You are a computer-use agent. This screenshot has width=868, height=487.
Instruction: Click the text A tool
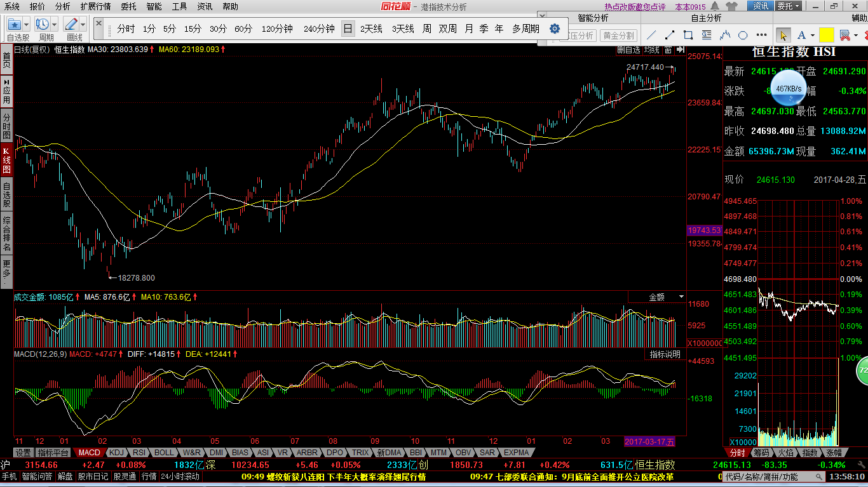pos(801,35)
